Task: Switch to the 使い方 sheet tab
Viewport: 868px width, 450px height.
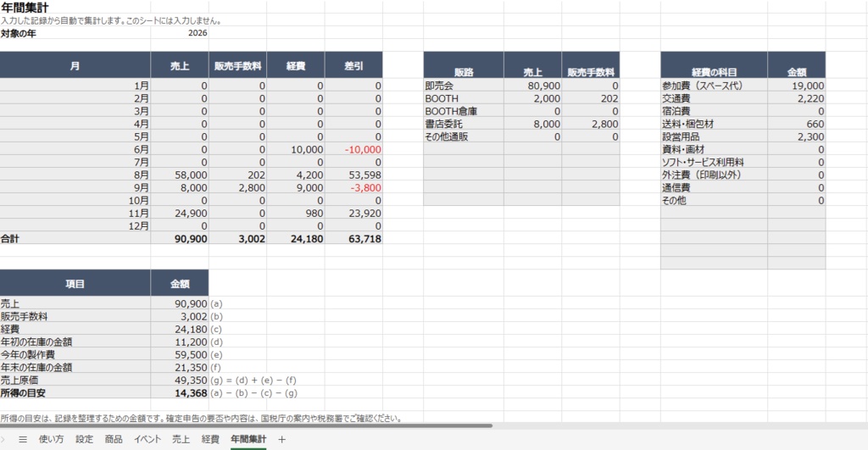Action: [51, 440]
